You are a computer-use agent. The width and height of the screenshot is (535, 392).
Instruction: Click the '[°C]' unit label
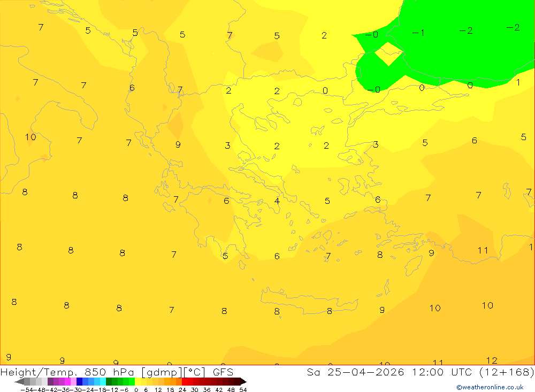195,372
